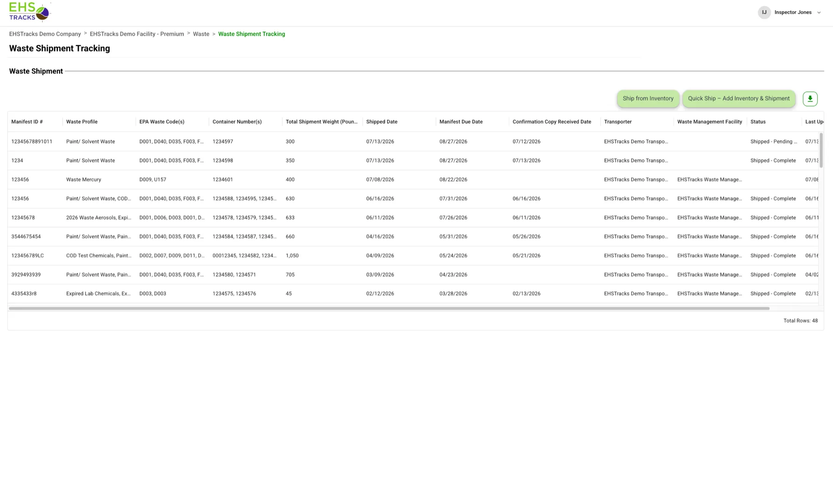The height and width of the screenshot is (504, 833).
Task: Open EHSTracks Demo Facility - Premium breadcrumb
Action: click(x=137, y=34)
